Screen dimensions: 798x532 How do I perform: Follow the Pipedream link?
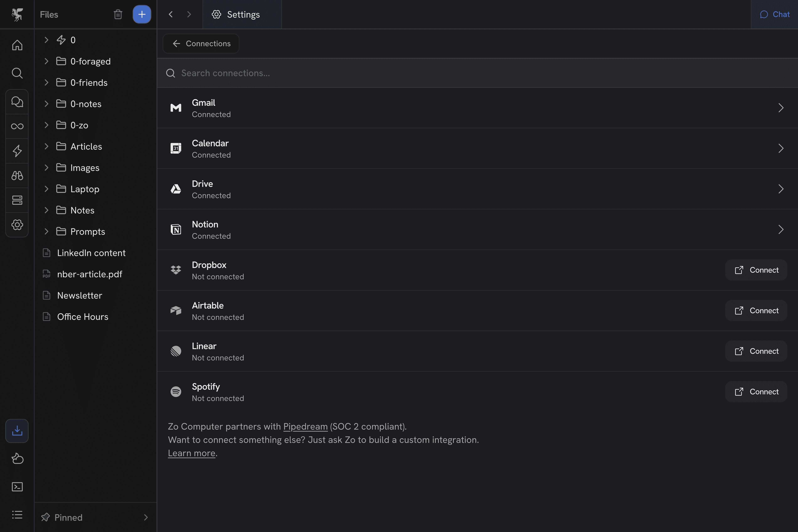coord(305,426)
